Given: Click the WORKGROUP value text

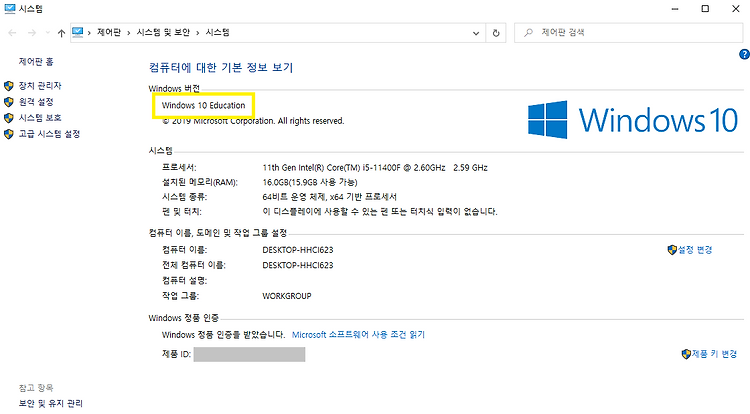Looking at the screenshot, I should [x=287, y=296].
